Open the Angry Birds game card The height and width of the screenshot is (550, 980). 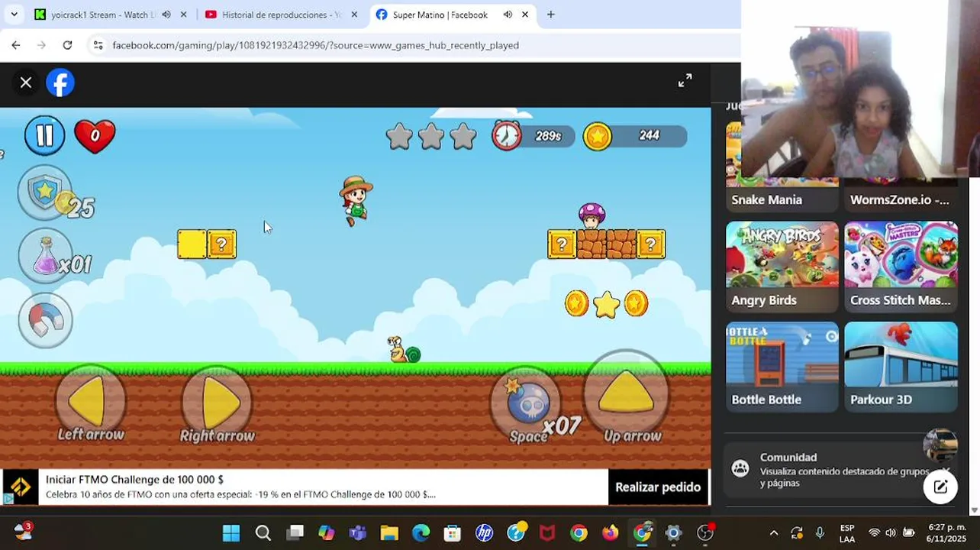click(782, 267)
